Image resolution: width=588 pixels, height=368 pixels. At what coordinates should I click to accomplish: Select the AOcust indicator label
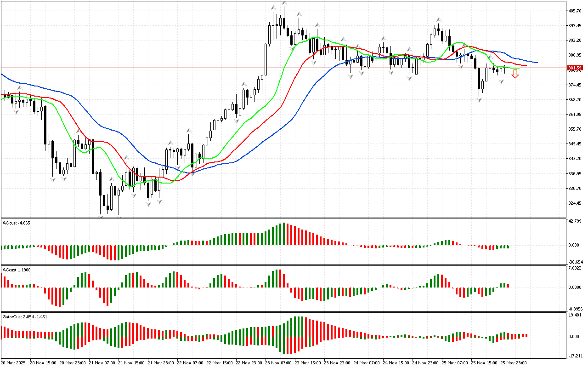(x=17, y=223)
